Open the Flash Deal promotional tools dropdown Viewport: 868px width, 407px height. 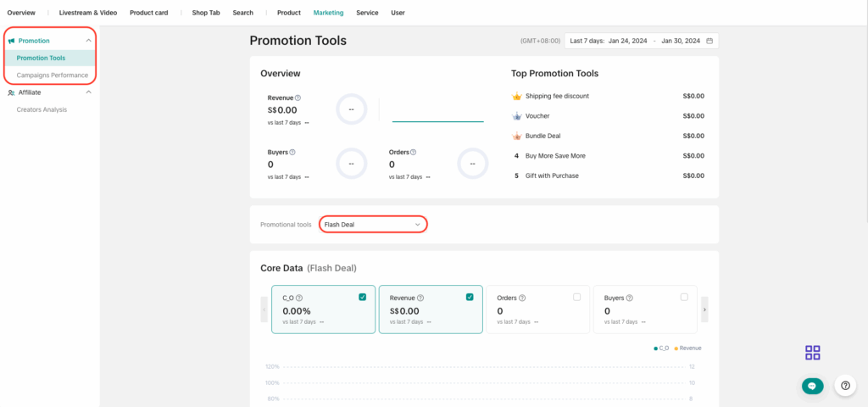pyautogui.click(x=373, y=225)
